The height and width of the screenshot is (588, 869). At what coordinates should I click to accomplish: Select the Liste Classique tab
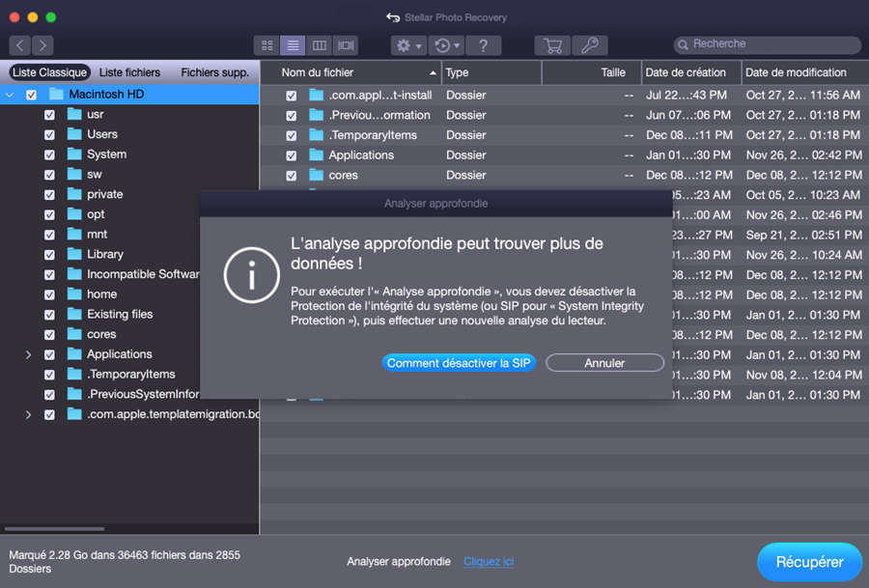pos(49,72)
